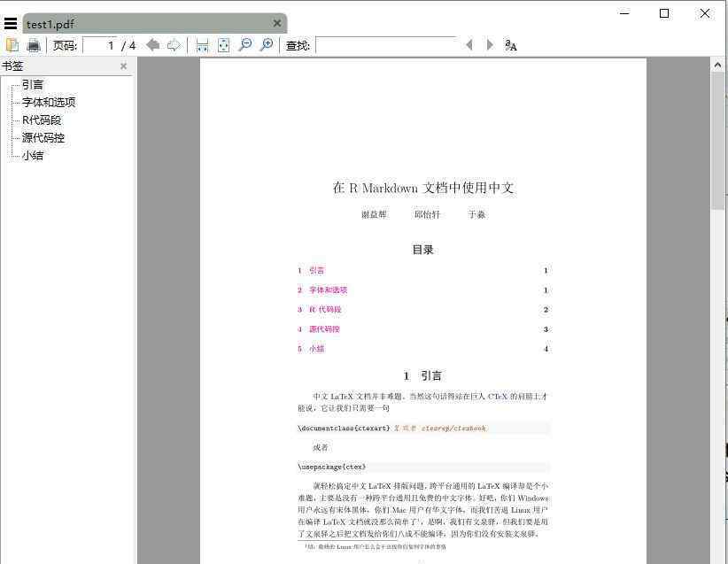Click the document title 在 R Markdown 文档中使用中文
The image size is (728, 564).
tap(423, 188)
